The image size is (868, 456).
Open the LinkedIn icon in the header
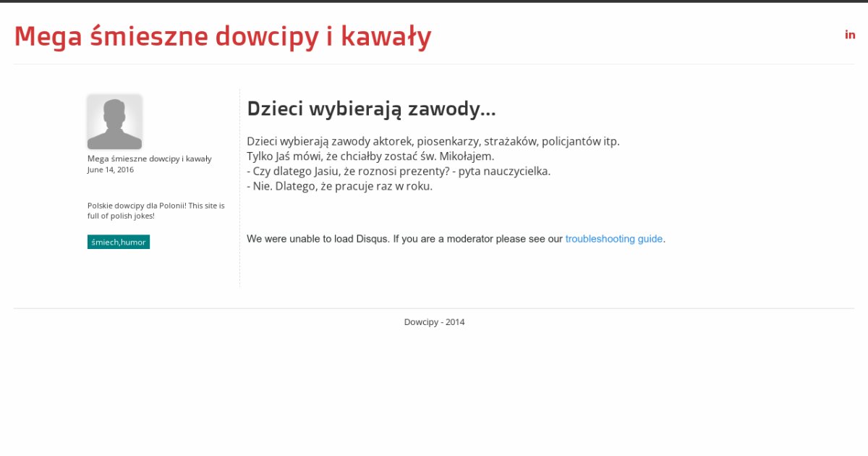coord(850,34)
